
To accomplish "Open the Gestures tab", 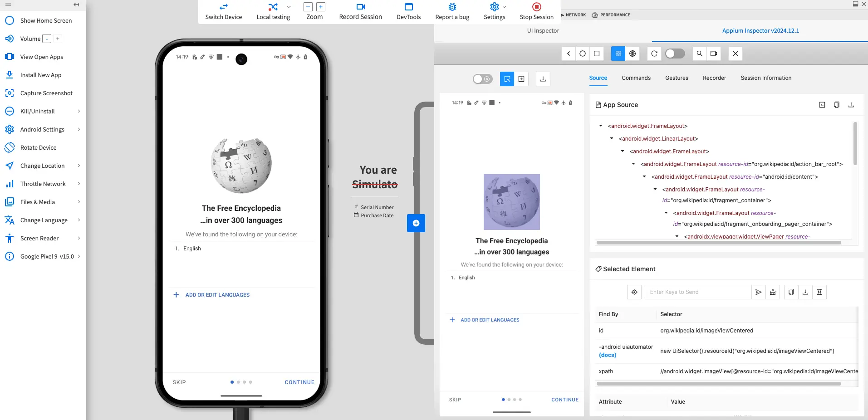I will coord(677,78).
